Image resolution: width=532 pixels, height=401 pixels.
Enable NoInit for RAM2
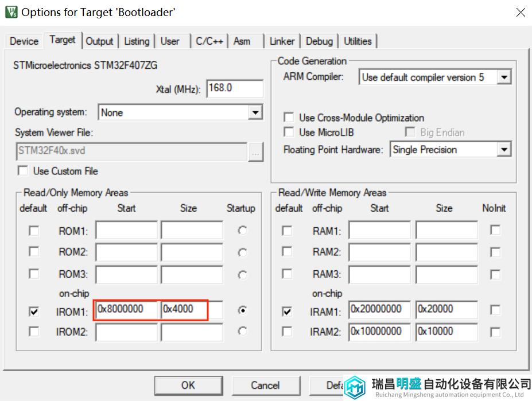(x=495, y=252)
